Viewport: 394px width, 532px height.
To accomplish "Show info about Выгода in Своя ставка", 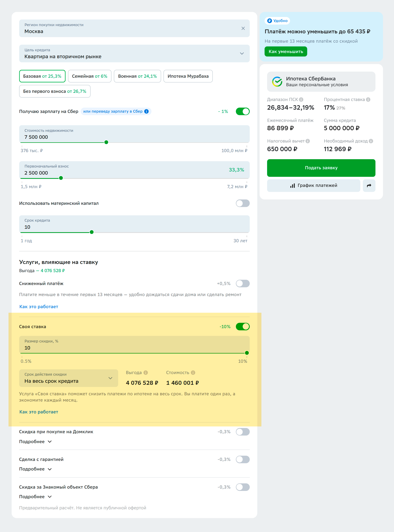I will click(146, 373).
